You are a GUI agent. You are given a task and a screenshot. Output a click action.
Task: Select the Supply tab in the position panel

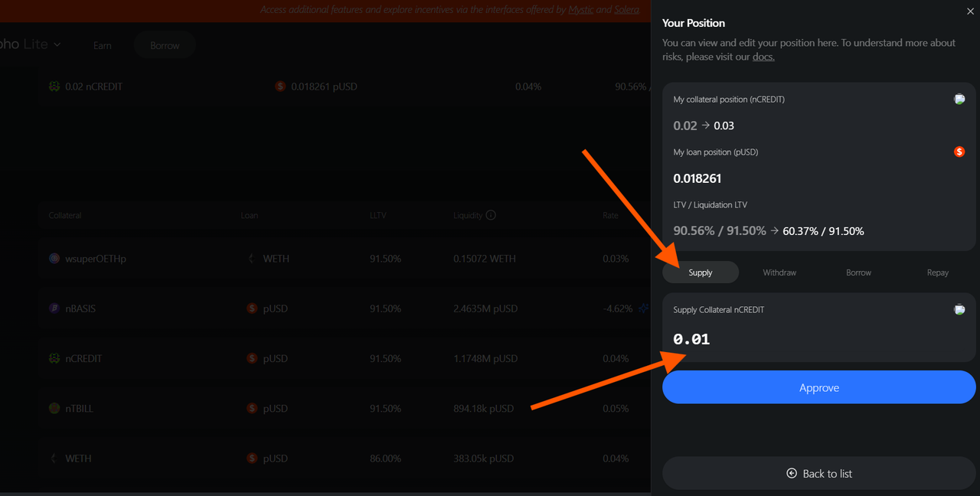point(701,272)
